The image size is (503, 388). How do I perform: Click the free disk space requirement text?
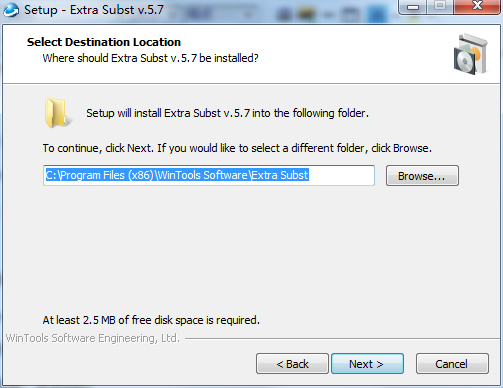151,320
